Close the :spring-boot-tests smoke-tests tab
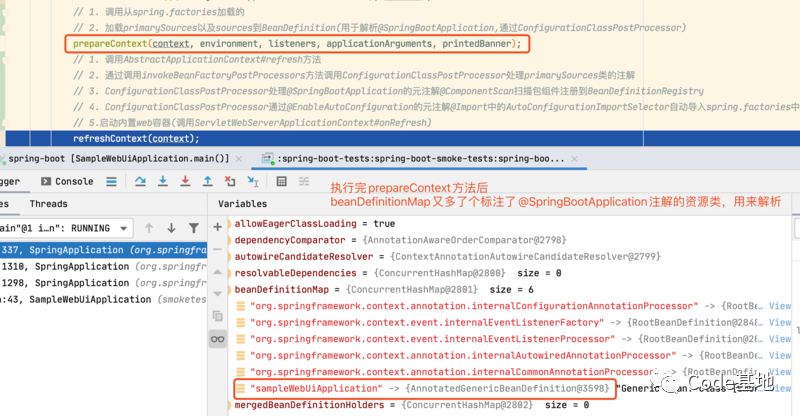 click(574, 159)
